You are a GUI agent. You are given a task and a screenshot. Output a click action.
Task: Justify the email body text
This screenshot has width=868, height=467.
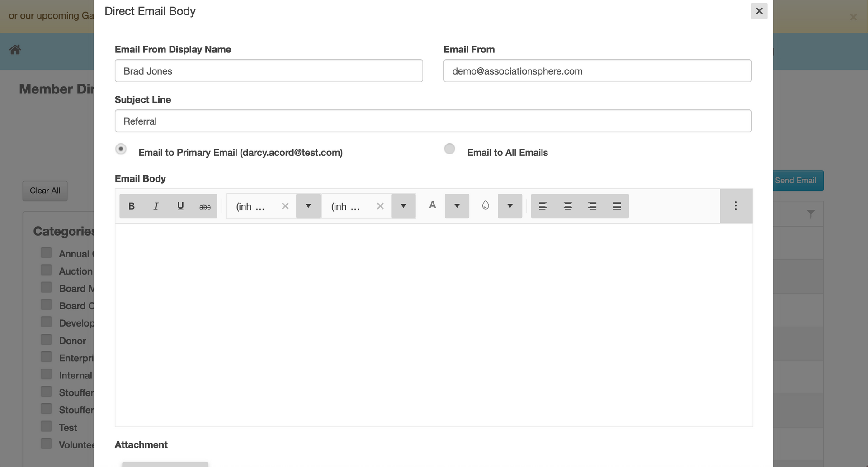pyautogui.click(x=617, y=206)
